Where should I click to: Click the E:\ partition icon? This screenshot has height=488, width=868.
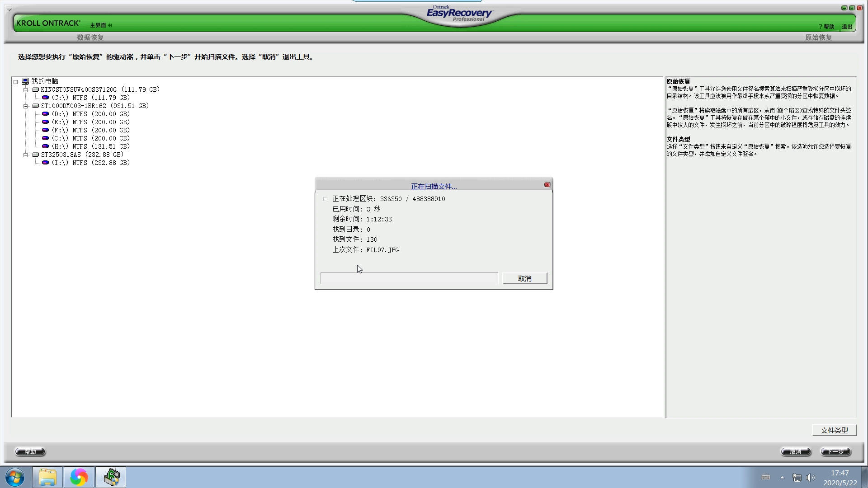pyautogui.click(x=45, y=122)
